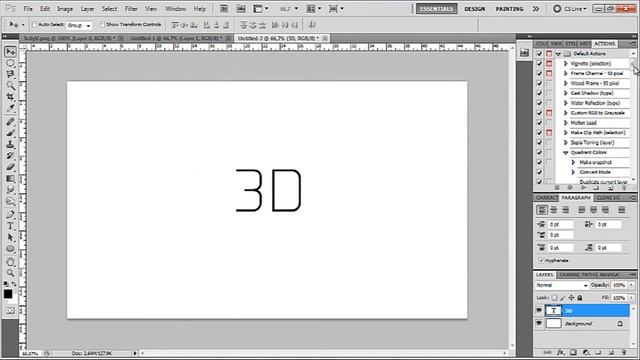Toggle Lock all padlock in Layers
Screen dimensions: 640x360
580,298
